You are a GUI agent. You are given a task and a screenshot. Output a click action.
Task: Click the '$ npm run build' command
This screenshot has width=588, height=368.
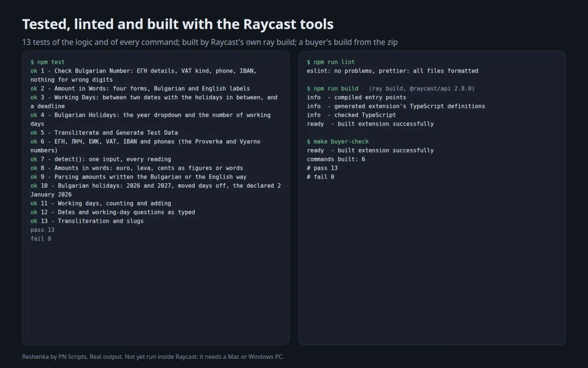(x=333, y=89)
